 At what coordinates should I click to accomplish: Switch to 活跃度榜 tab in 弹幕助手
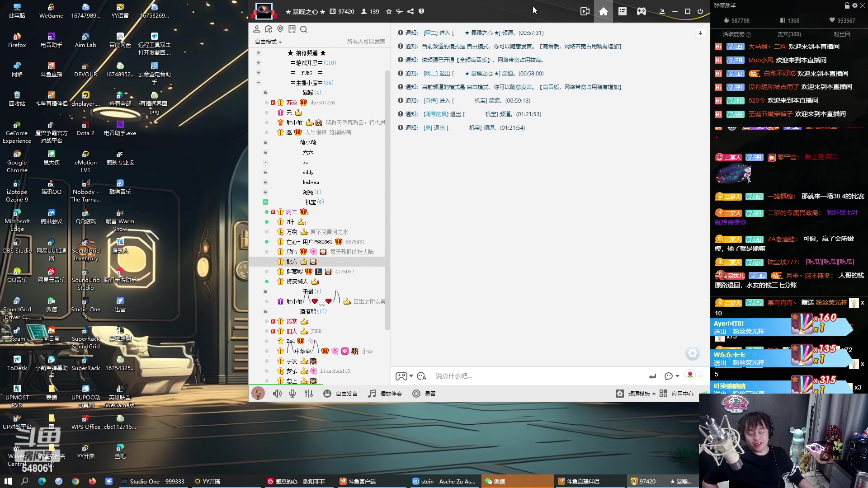[736, 34]
